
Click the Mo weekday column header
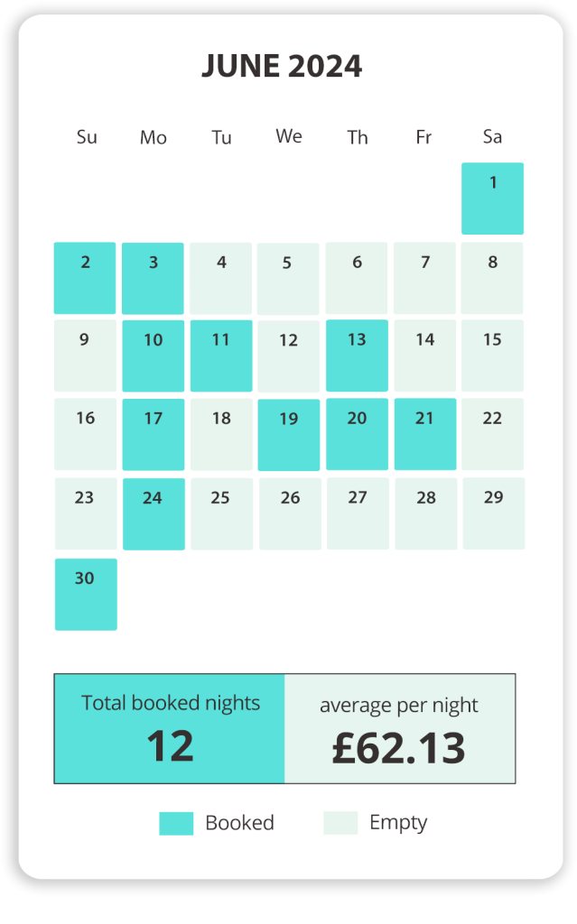pos(154,138)
